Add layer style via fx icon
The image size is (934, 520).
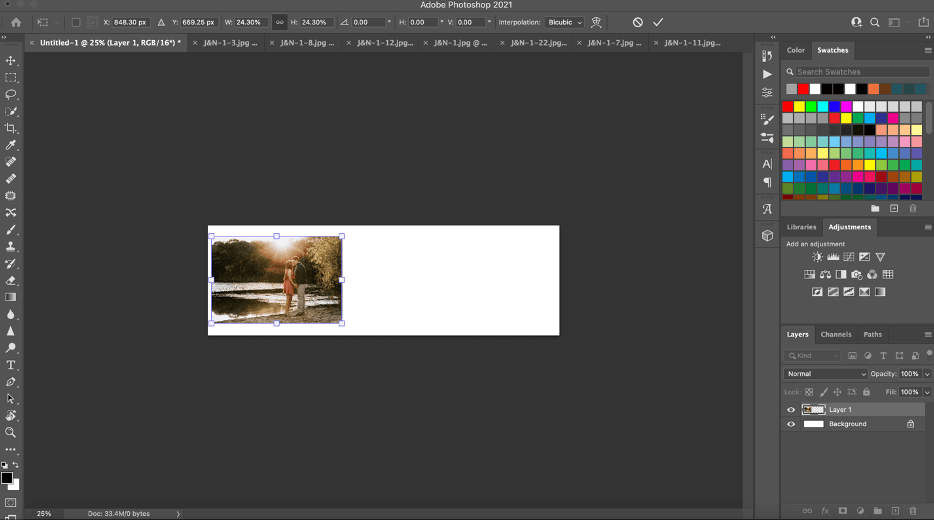click(x=825, y=511)
